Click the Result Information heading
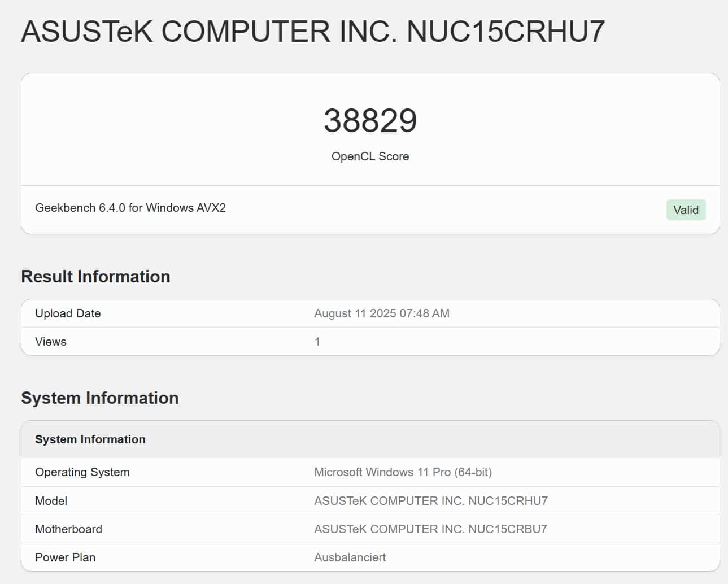728x584 pixels. [x=95, y=276]
